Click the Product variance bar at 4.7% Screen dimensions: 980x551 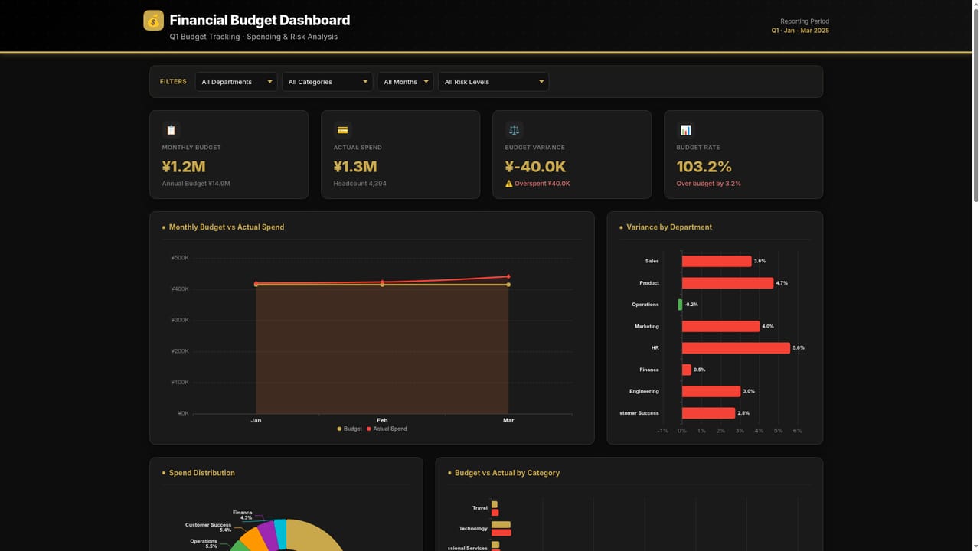coord(727,283)
